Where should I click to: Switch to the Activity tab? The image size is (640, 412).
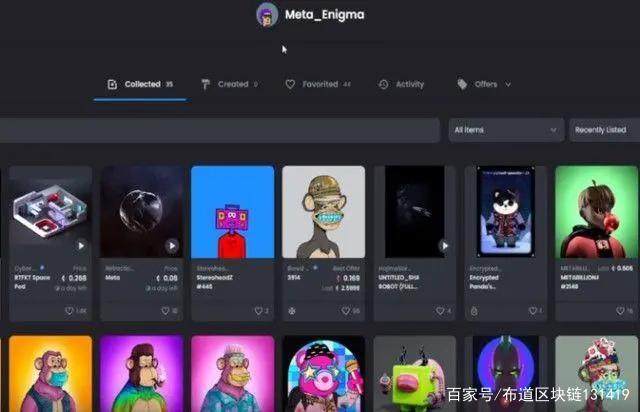[401, 85]
